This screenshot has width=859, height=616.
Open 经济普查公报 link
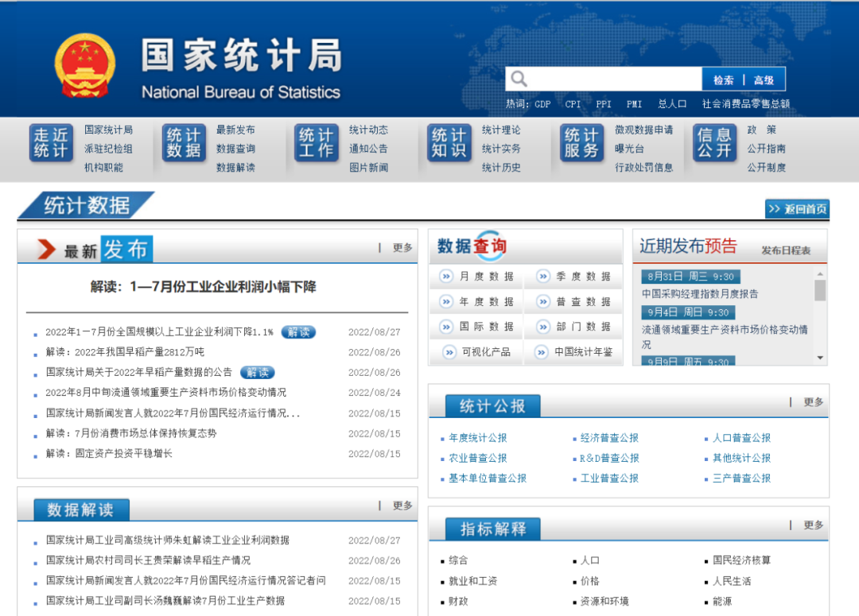click(609, 437)
